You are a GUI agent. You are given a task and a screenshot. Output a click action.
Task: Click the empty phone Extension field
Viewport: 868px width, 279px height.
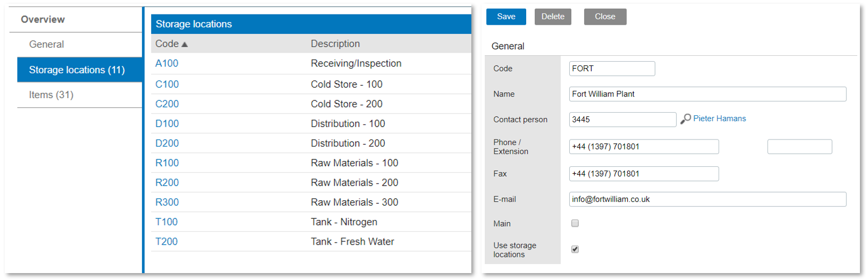coord(799,146)
